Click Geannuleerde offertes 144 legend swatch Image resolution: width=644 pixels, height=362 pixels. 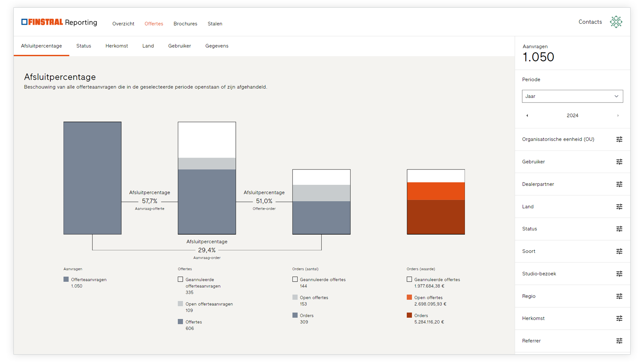(295, 279)
